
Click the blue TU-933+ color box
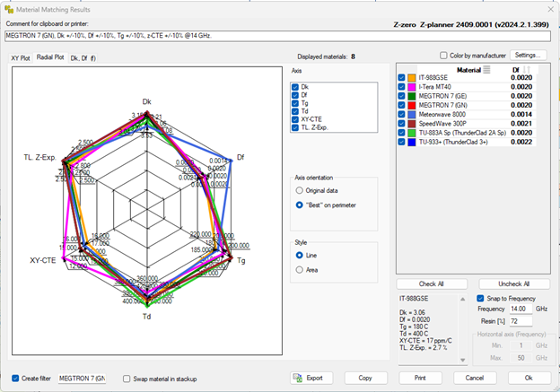411,141
